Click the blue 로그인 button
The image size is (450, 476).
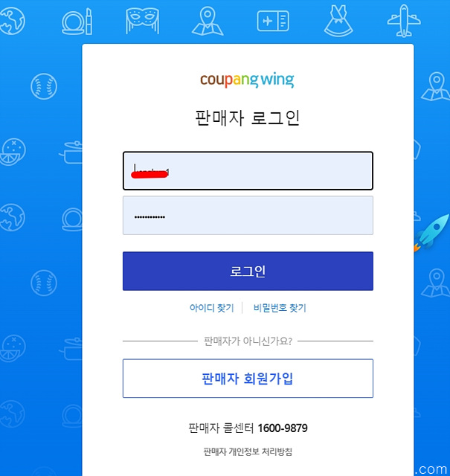pos(248,271)
